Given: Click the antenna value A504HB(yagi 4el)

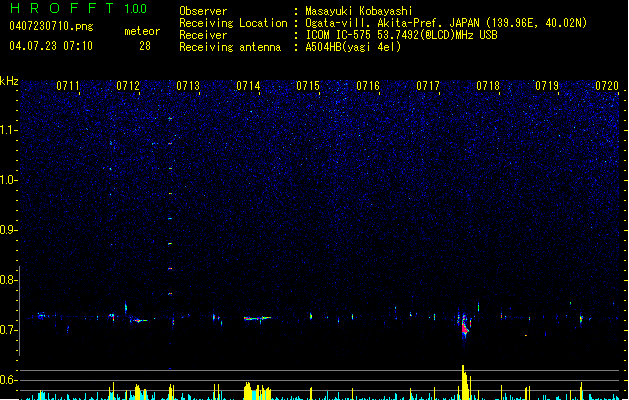Looking at the screenshot, I should point(353,47).
